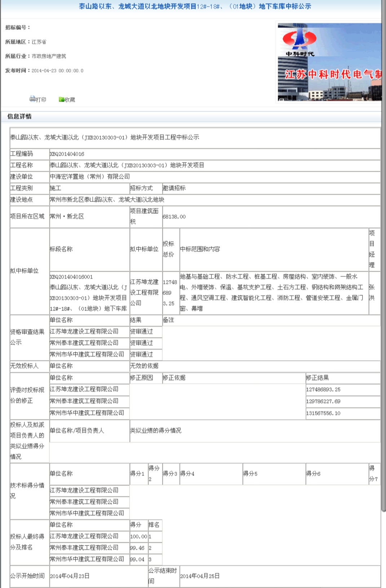386x588 pixels.
Task: Click the printer icon beside 打印
Action: point(32,99)
